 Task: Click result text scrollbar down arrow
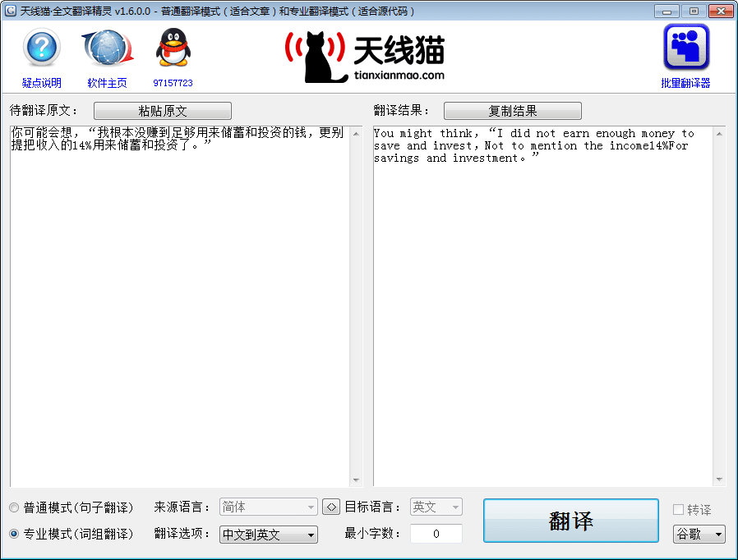pos(719,480)
